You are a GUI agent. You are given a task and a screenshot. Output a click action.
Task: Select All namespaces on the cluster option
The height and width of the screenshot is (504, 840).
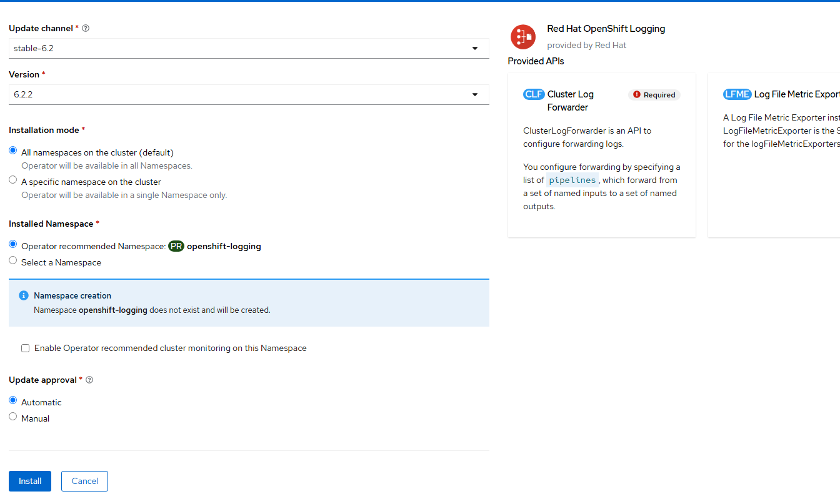[x=13, y=151]
